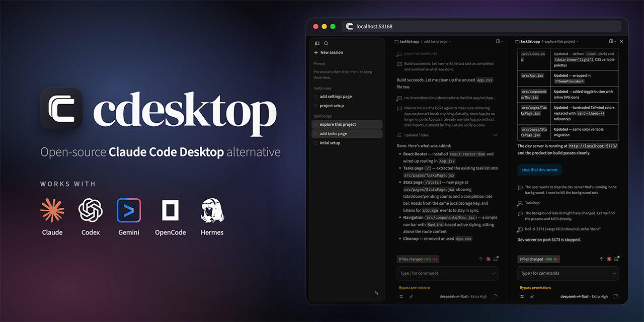Click cdesktop logo in address bar
The width and height of the screenshot is (644, 322).
pyautogui.click(x=349, y=26)
